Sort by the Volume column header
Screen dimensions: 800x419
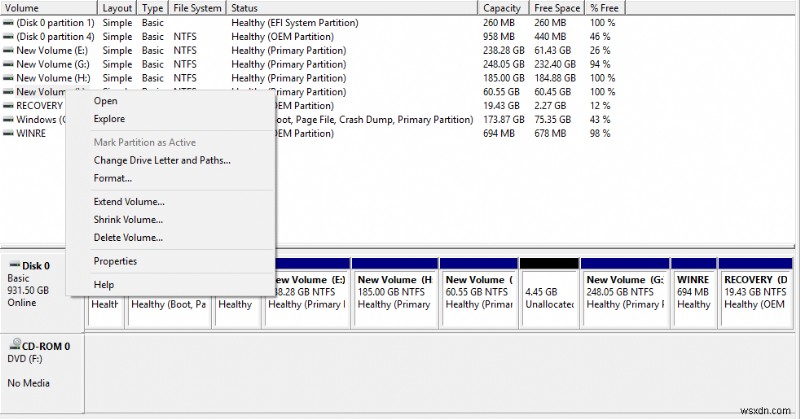(48, 8)
